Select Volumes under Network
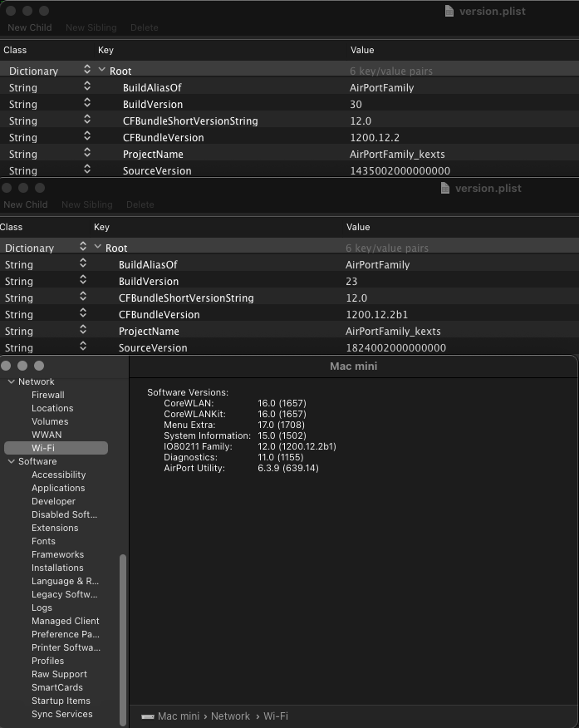This screenshot has height=728, width=579. point(50,421)
